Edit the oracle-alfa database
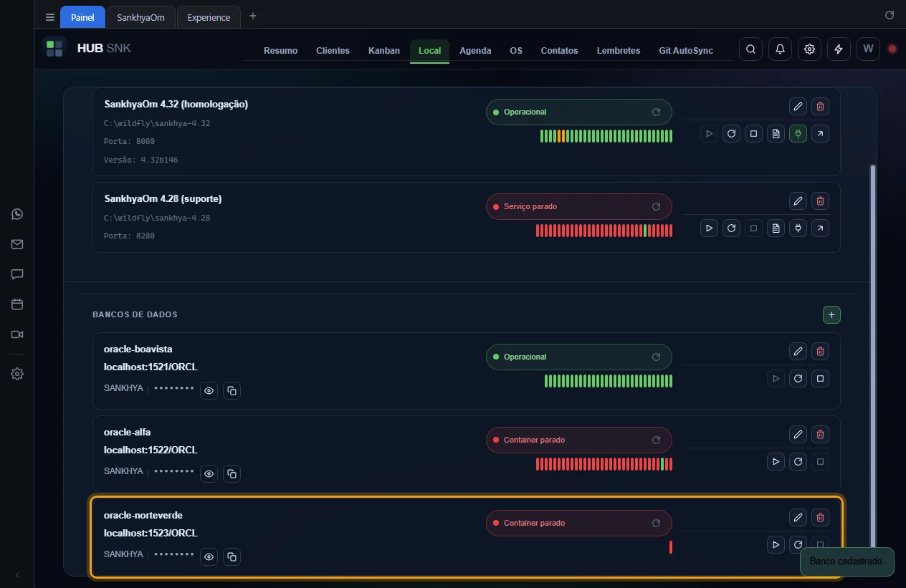The image size is (906, 588). [x=798, y=435]
